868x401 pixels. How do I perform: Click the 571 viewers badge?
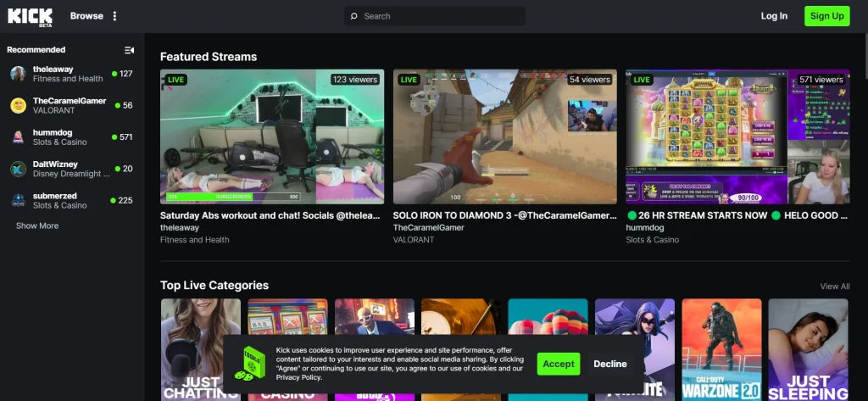click(821, 80)
